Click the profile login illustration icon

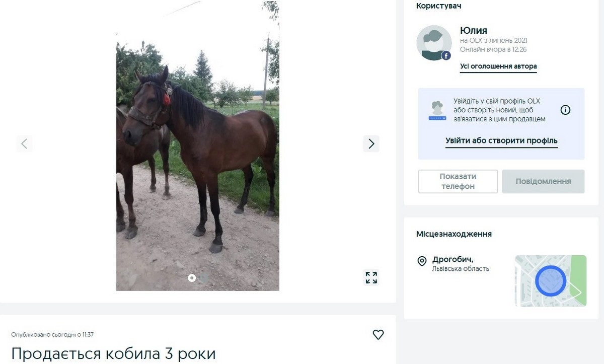436,110
